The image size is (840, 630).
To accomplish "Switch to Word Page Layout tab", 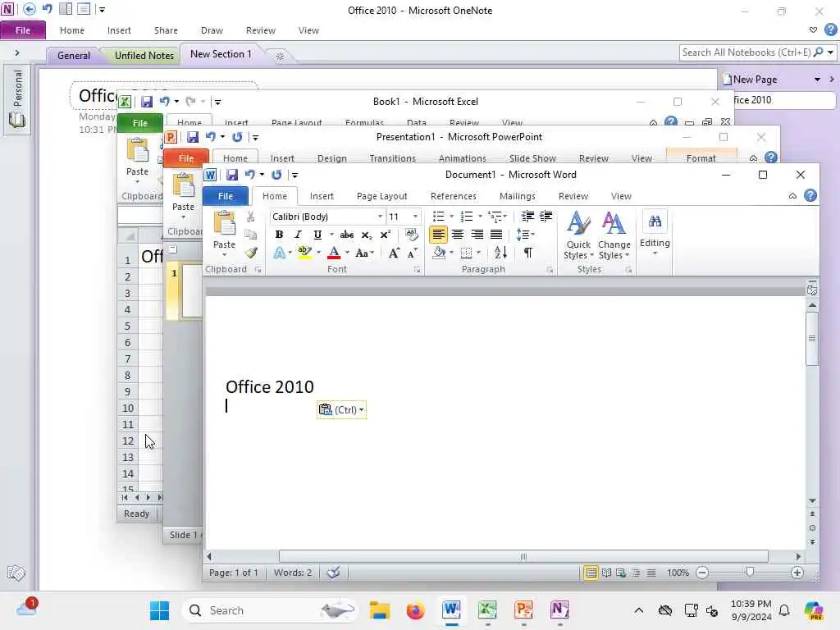I will click(382, 196).
